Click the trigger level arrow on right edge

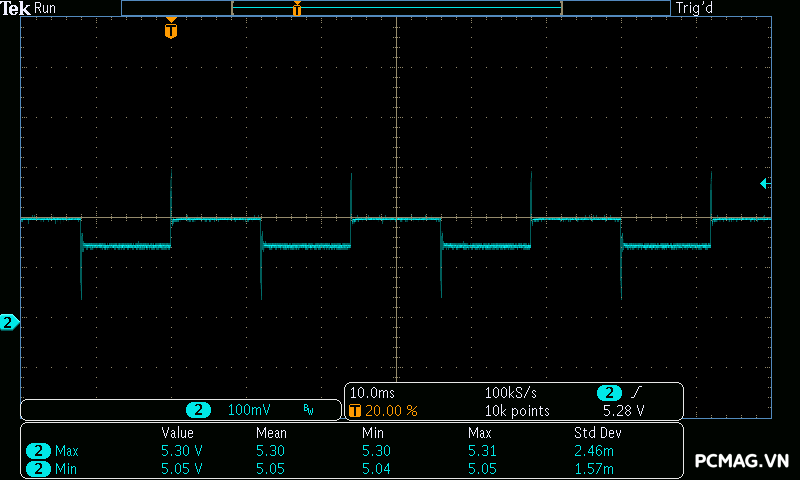764,183
